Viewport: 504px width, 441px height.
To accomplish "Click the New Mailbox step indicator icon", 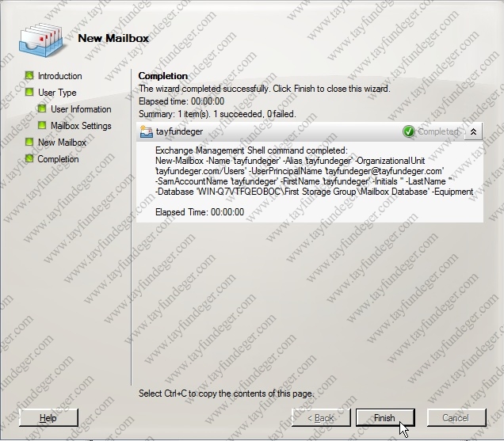I will (29, 142).
